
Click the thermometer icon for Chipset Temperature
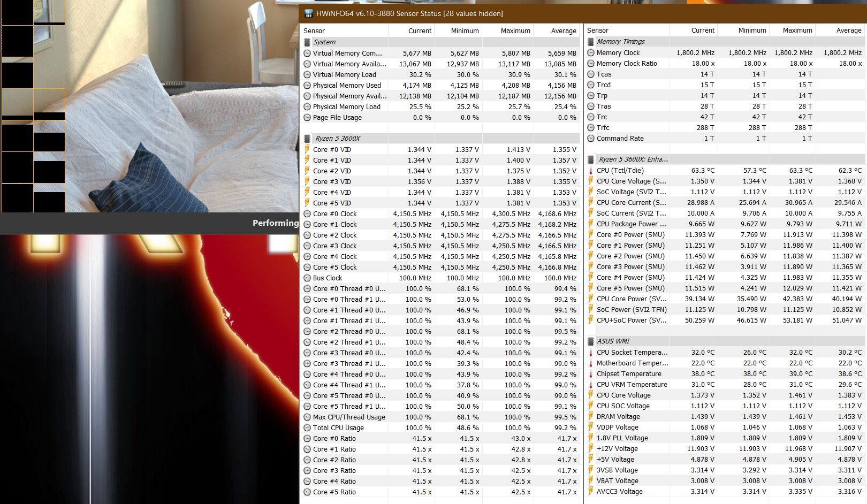click(x=591, y=373)
